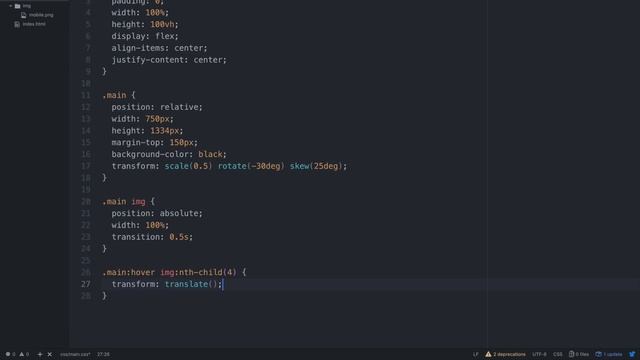
Task: Open the 2 deprecations warning
Action: point(509,354)
